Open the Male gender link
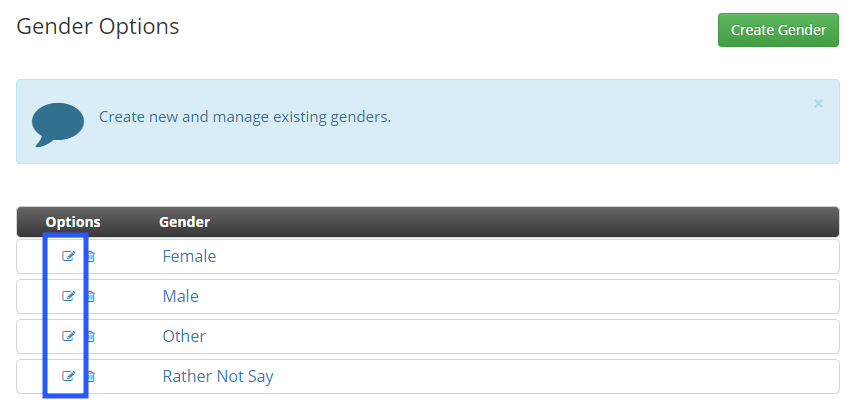This screenshot has width=860, height=409. (180, 296)
